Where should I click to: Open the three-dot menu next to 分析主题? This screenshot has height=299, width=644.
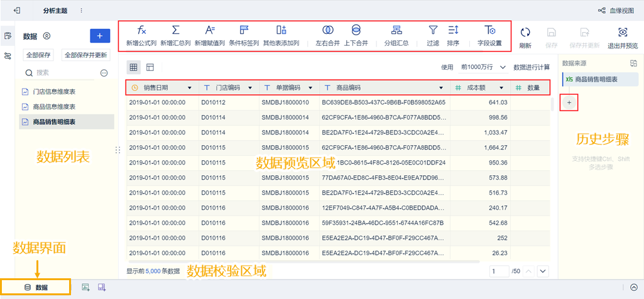(x=81, y=10)
